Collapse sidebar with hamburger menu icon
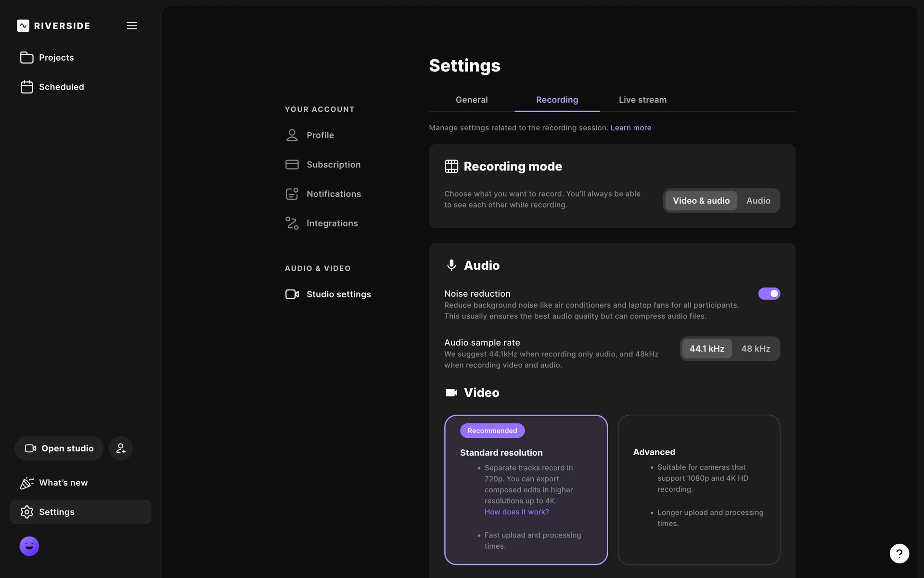This screenshot has width=924, height=578. coord(132,26)
